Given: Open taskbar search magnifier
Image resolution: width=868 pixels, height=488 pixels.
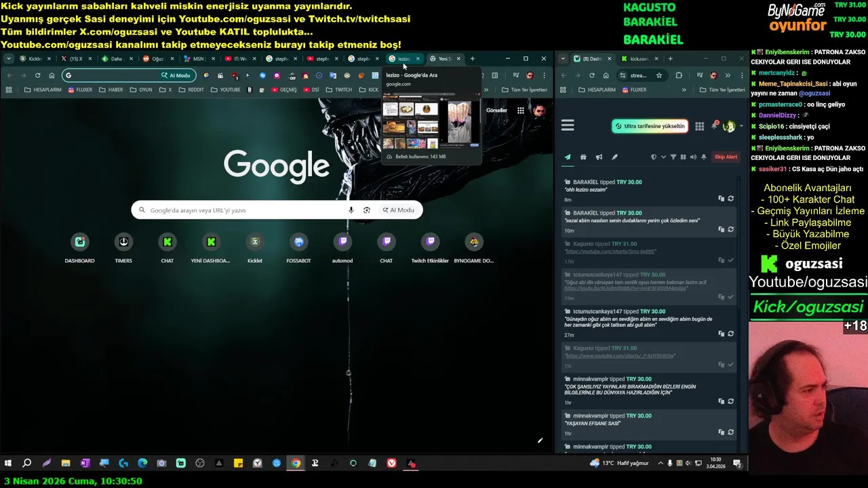Looking at the screenshot, I should coord(27,464).
